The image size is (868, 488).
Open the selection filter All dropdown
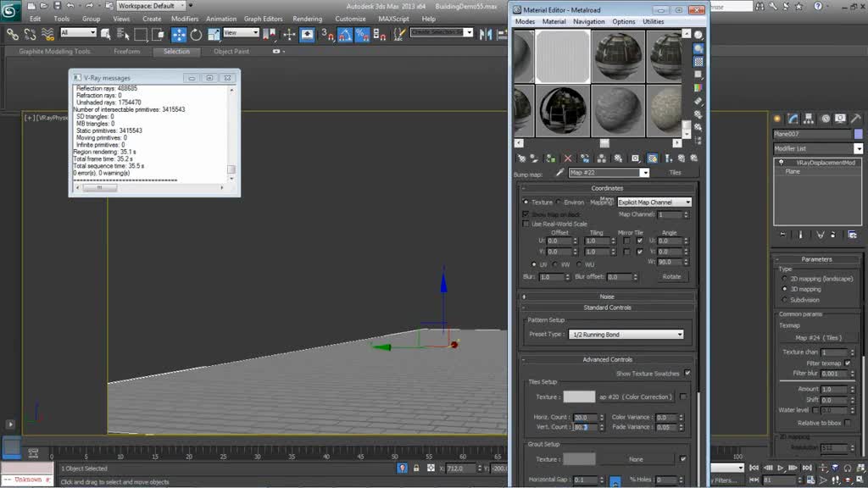pos(78,33)
